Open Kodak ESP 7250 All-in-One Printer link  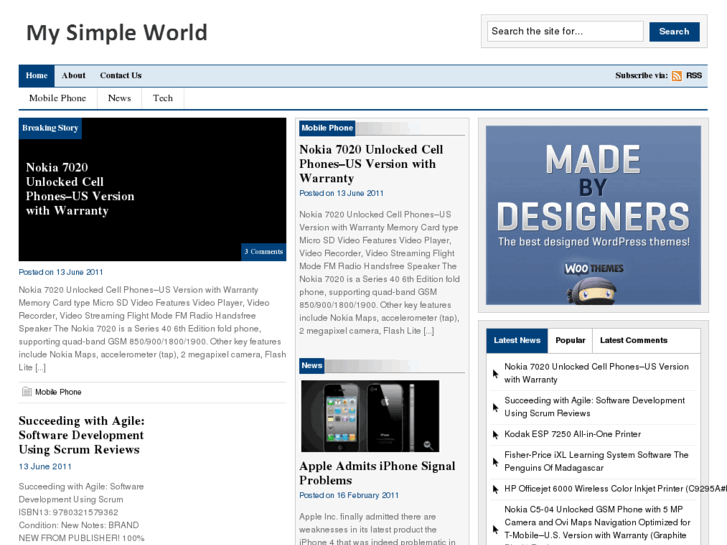573,434
